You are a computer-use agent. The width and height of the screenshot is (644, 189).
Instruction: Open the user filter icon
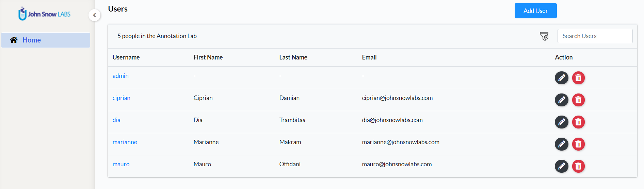point(544,36)
